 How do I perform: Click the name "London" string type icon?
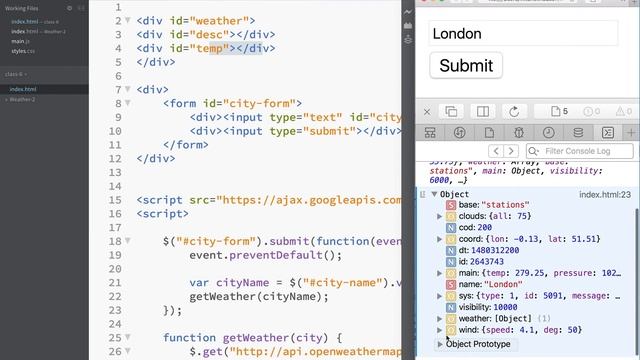(451, 284)
